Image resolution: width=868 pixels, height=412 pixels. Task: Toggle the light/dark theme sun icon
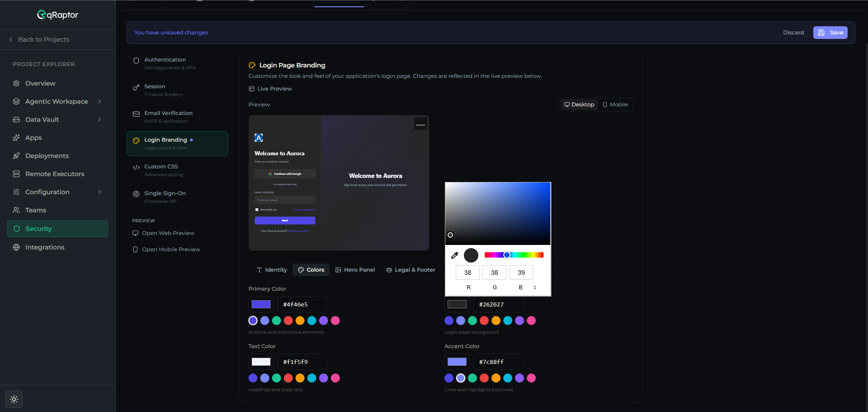(x=14, y=399)
